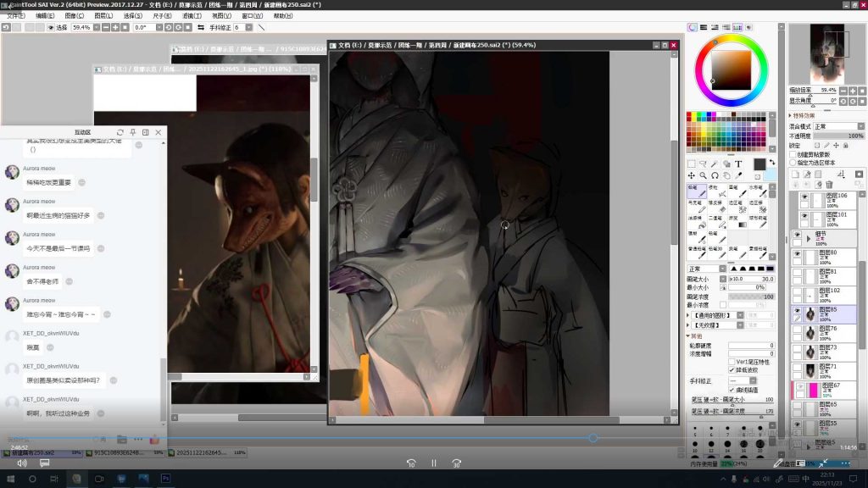The height and width of the screenshot is (488, 868).
Task: Open the 滤镜(T) menu
Action: (x=191, y=16)
